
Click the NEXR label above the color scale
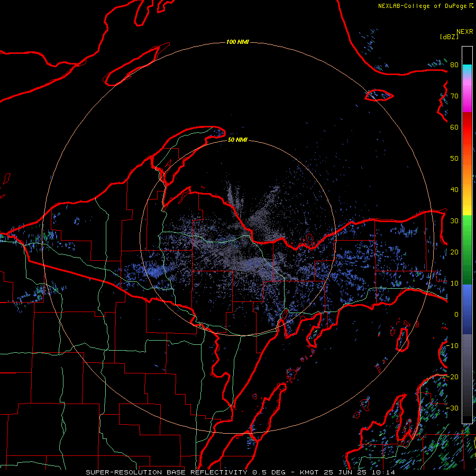pos(464,32)
